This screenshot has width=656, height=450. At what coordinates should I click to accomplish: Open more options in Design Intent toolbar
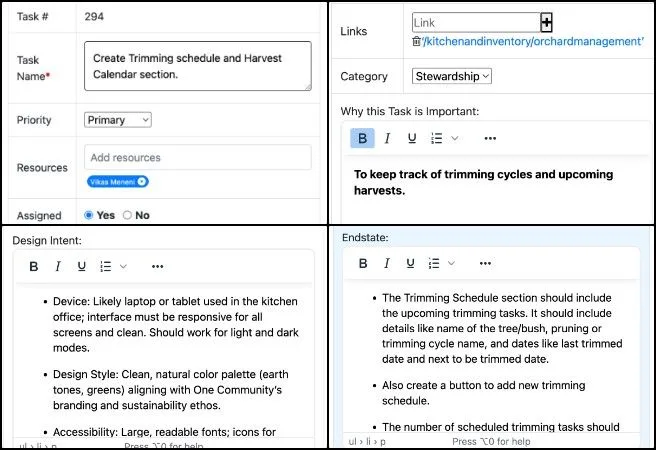pos(158,266)
